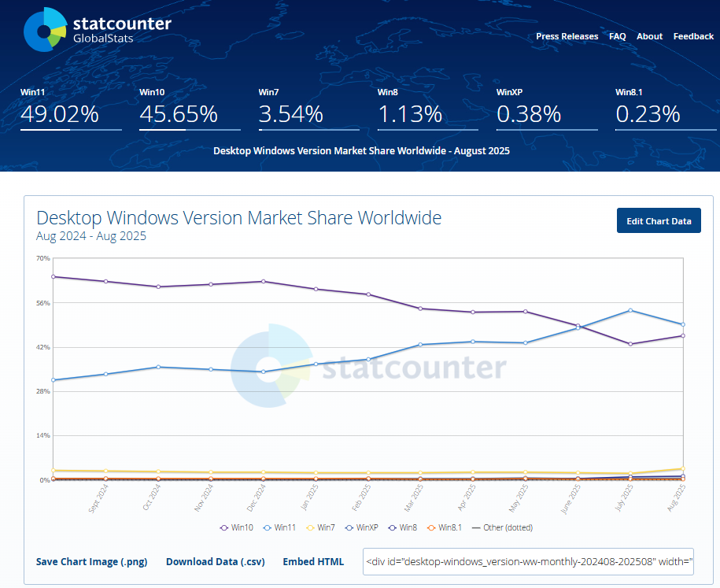Click the August 2025 market share banner caption
Viewport: 720px width, 588px height.
[361, 150]
